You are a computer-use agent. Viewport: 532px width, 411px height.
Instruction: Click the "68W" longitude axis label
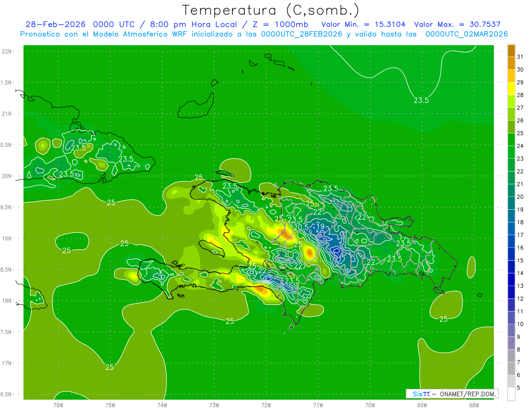pyautogui.click(x=474, y=405)
